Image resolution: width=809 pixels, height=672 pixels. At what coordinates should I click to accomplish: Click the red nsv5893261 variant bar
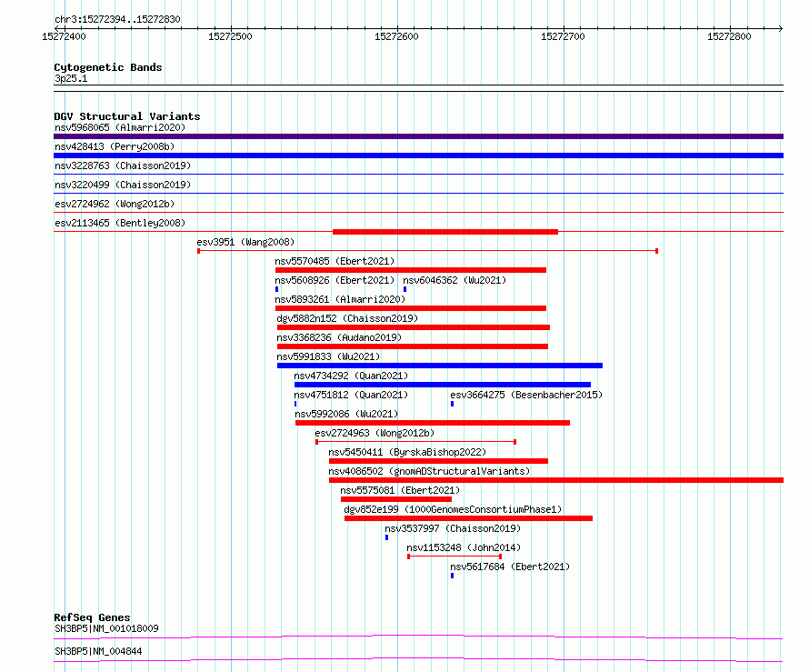pos(411,308)
